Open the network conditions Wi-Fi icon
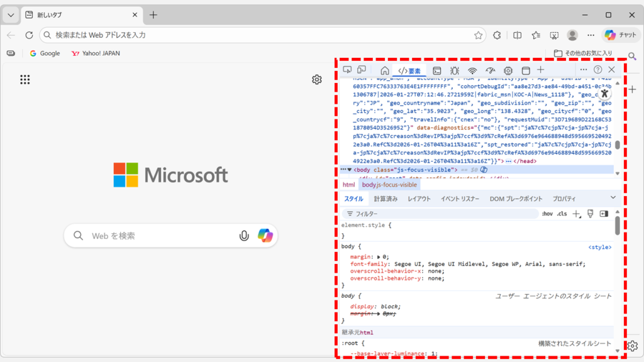 click(x=473, y=70)
